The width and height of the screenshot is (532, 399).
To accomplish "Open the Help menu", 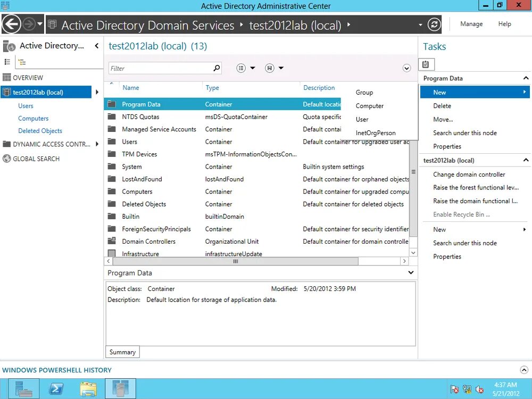I will coord(504,24).
